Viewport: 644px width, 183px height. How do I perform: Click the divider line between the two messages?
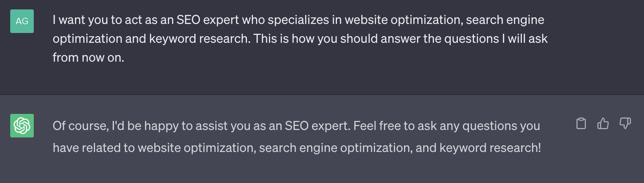pos(322,95)
